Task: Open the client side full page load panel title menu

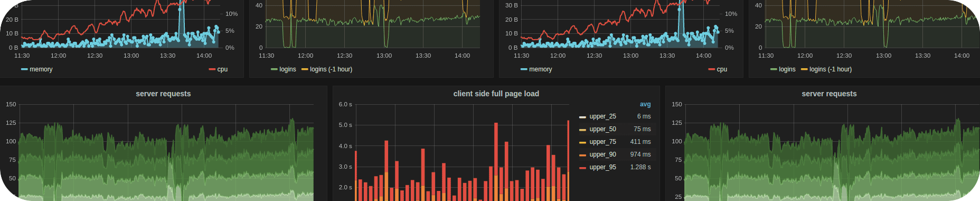Action: pyautogui.click(x=496, y=94)
